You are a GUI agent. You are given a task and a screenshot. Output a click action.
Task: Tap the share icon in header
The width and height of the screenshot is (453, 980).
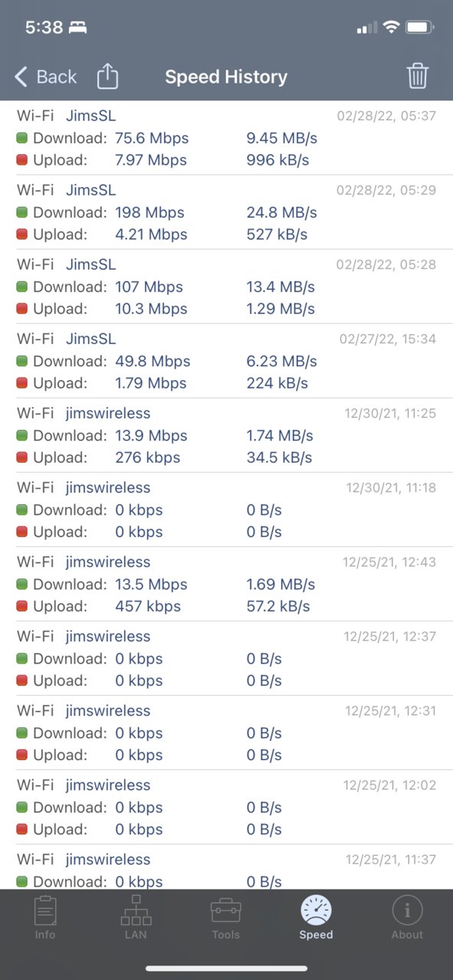coord(108,76)
